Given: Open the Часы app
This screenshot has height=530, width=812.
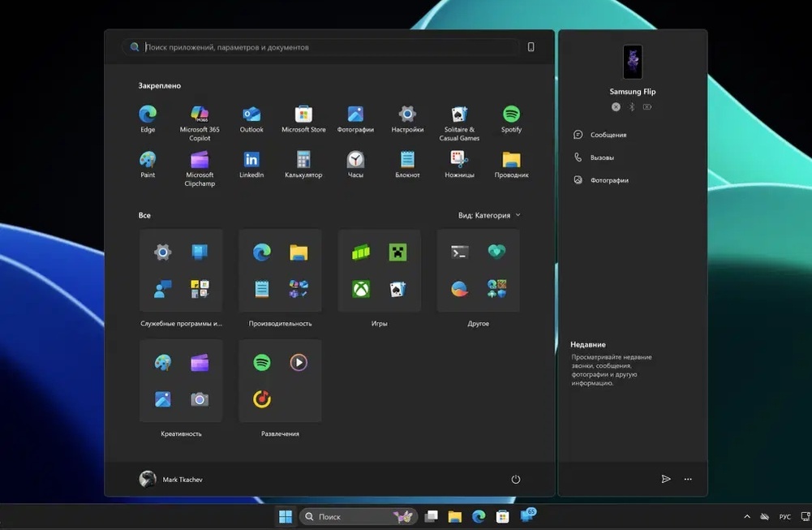Looking at the screenshot, I should (x=355, y=164).
